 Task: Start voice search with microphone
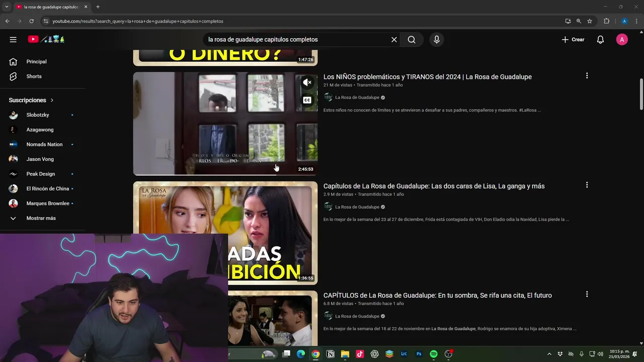coord(436,39)
